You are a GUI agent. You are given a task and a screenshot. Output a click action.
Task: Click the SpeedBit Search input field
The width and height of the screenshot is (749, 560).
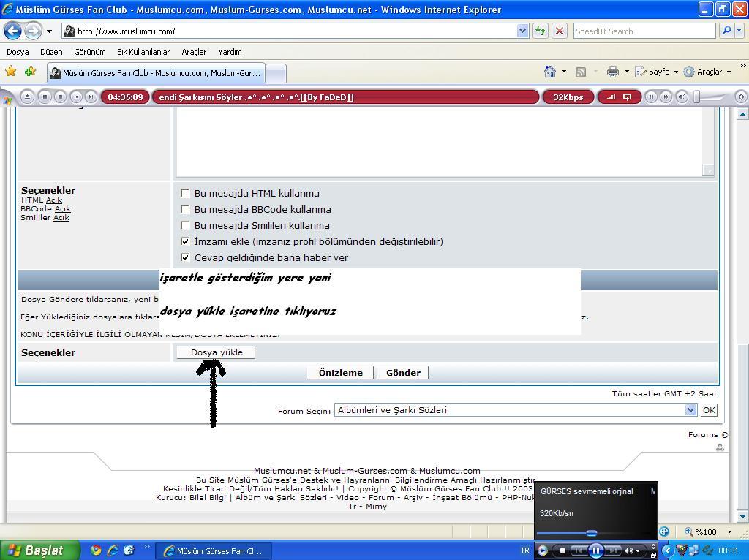click(644, 31)
